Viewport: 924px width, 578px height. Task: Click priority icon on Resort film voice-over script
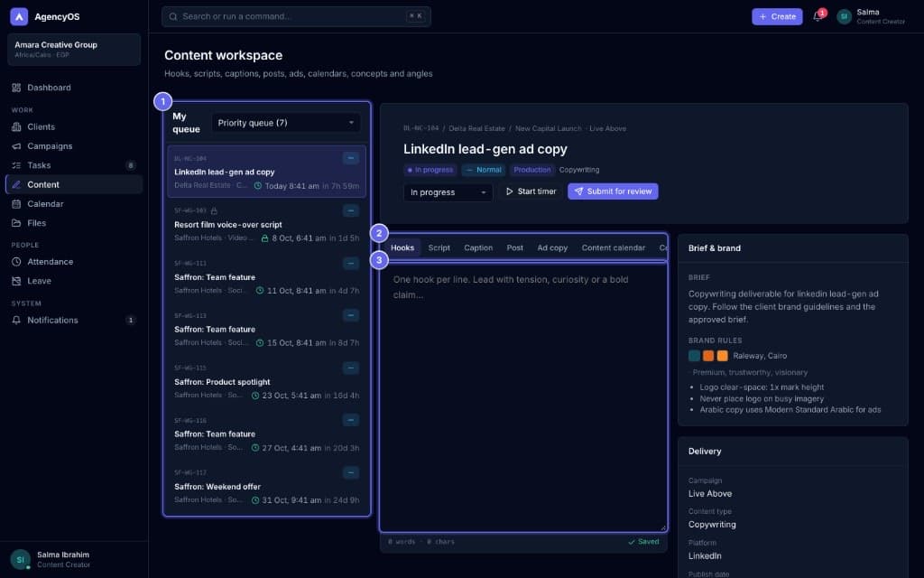point(351,210)
